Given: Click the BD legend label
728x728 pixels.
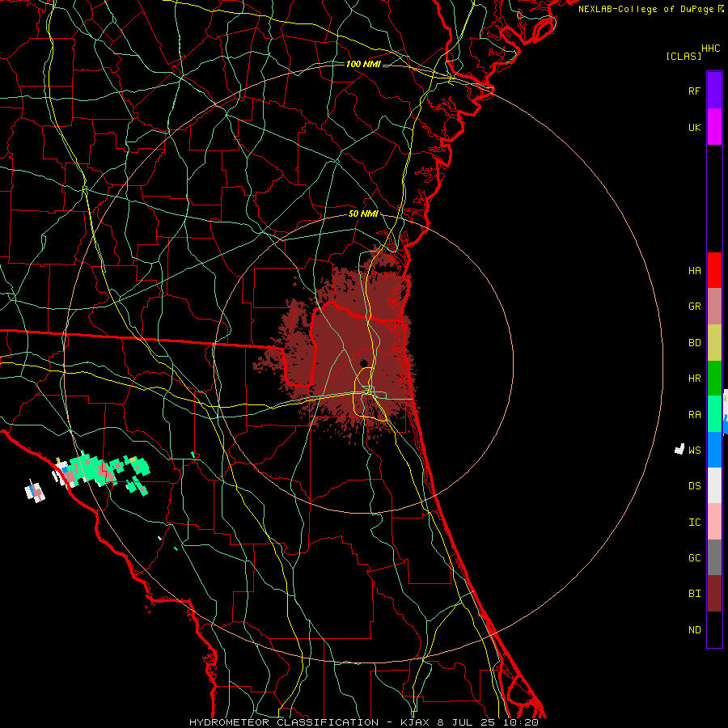Looking at the screenshot, I should coord(694,343).
